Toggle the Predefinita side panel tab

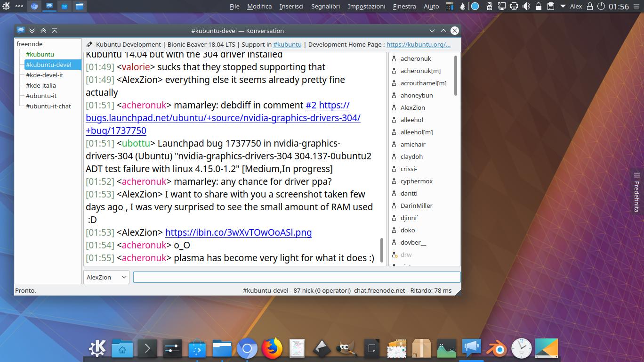coord(636,192)
